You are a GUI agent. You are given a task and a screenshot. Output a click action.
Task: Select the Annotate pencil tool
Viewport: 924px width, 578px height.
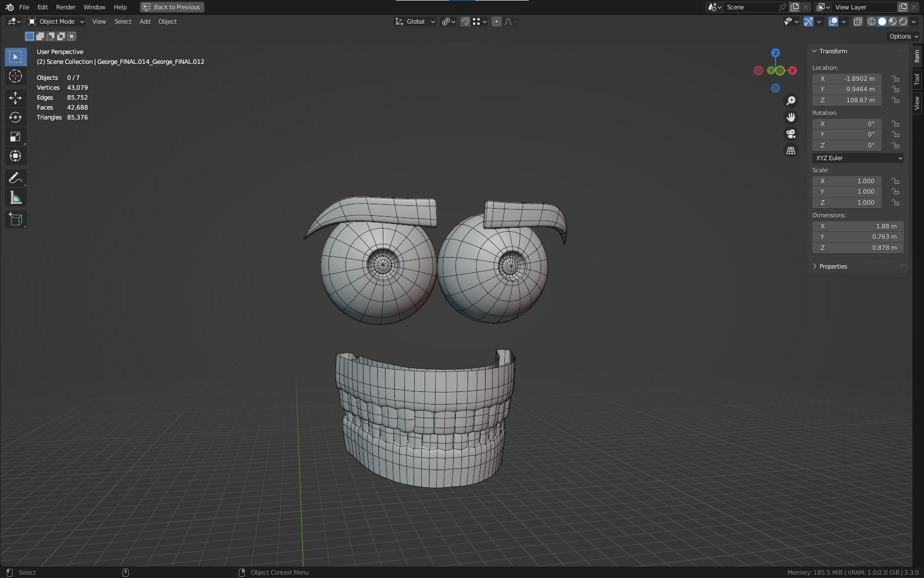coord(15,178)
